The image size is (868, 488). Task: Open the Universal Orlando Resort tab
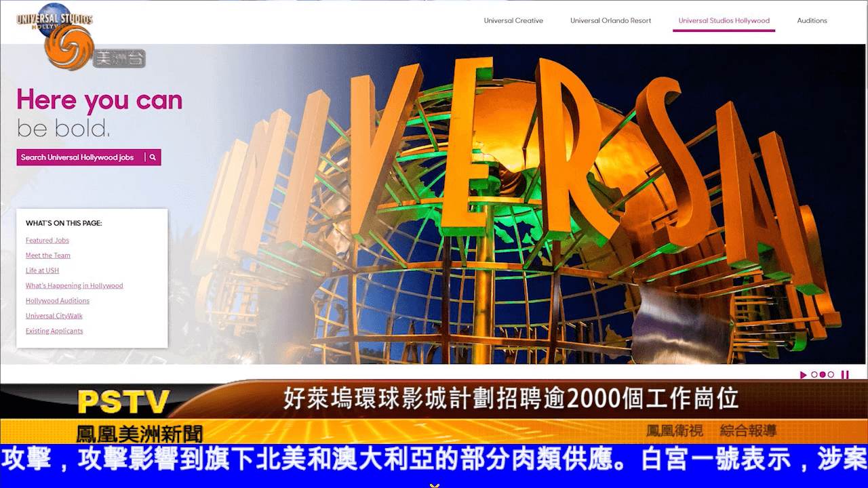pos(610,20)
